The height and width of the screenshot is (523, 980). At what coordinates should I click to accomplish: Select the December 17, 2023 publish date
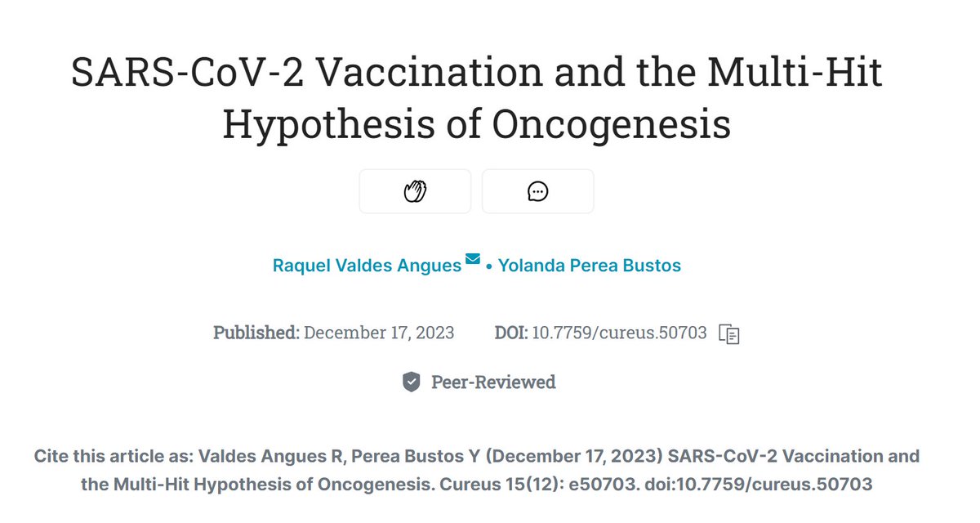[379, 333]
